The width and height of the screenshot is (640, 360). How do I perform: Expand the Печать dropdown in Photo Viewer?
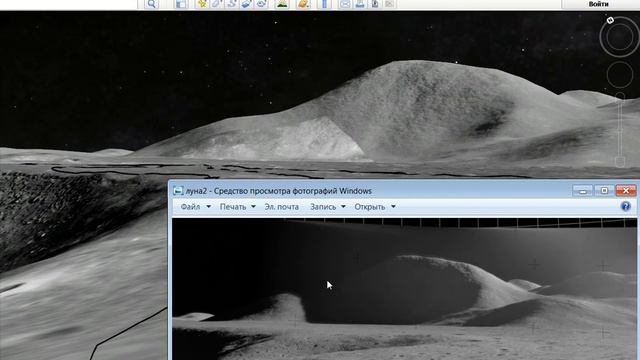tap(238, 207)
